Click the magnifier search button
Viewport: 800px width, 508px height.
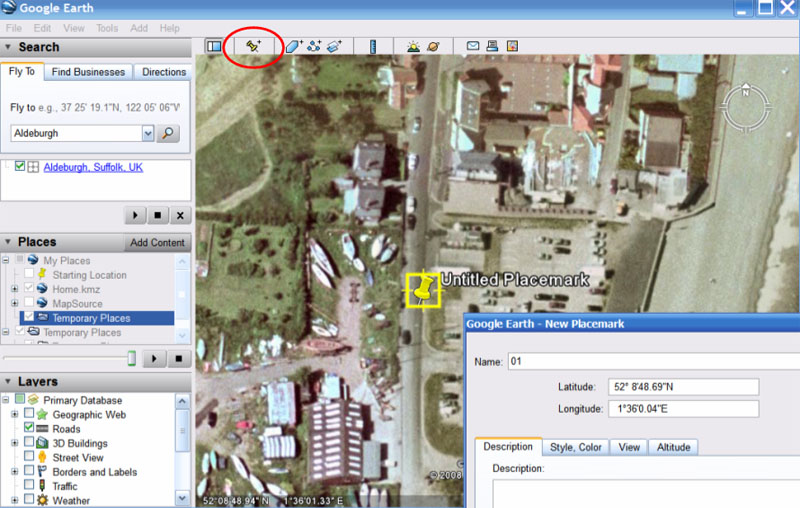click(x=167, y=134)
